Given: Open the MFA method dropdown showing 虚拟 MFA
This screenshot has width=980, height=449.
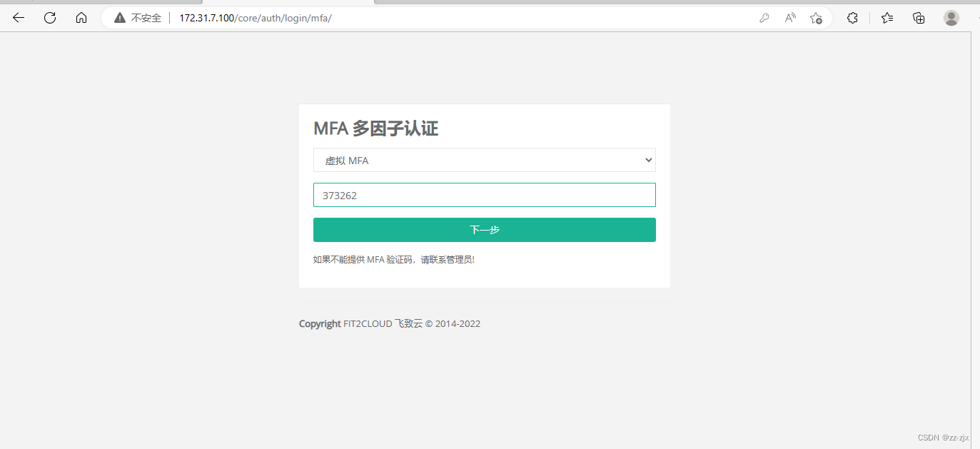Looking at the screenshot, I should 485,160.
